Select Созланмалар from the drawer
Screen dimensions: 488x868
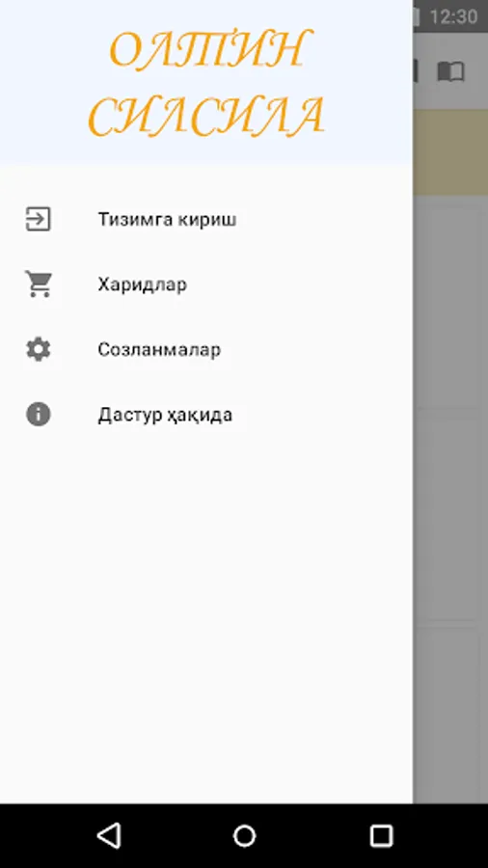(x=206, y=349)
